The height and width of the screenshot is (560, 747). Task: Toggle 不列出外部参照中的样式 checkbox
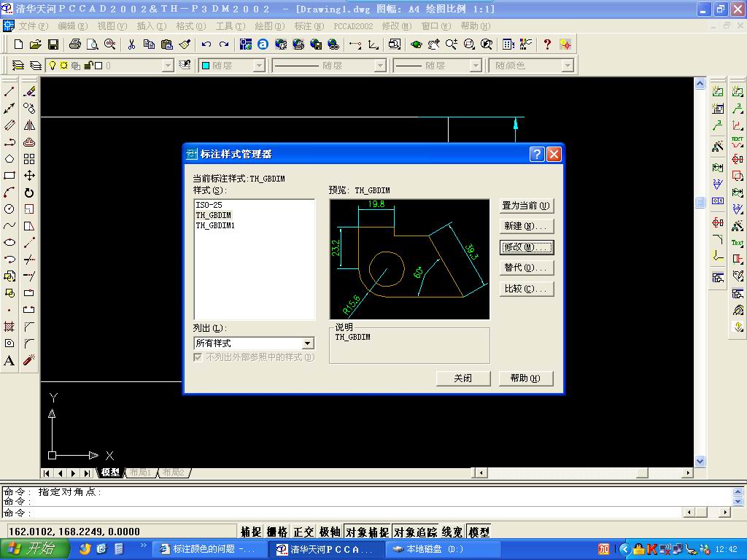pyautogui.click(x=198, y=357)
